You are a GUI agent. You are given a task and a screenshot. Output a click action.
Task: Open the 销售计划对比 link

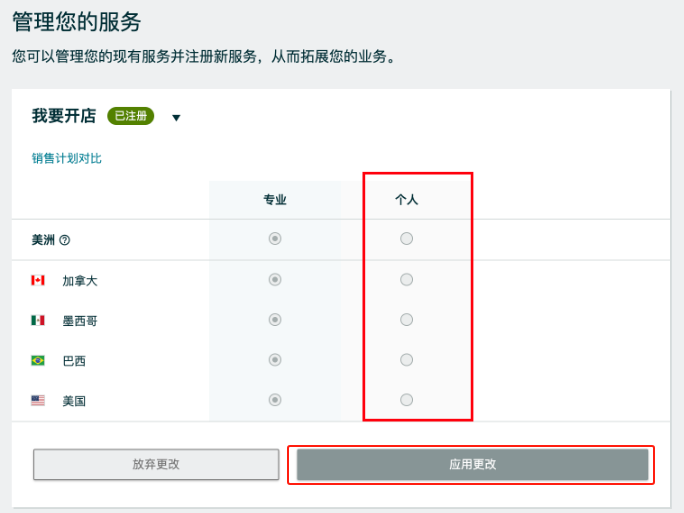pos(67,158)
